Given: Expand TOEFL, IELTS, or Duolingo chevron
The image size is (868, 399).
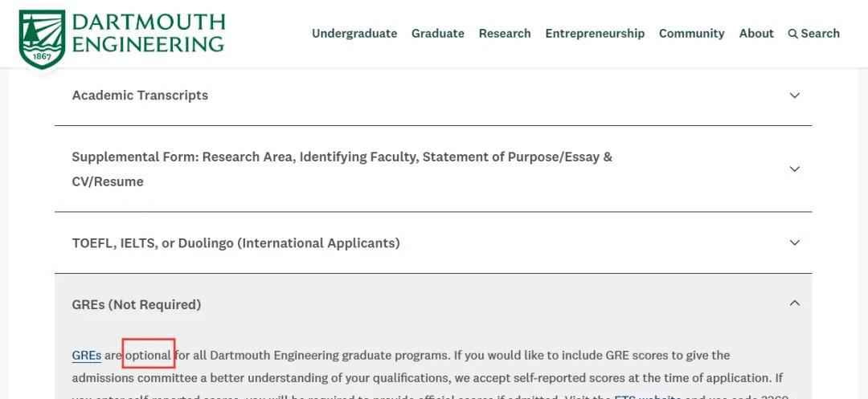Looking at the screenshot, I should point(794,242).
